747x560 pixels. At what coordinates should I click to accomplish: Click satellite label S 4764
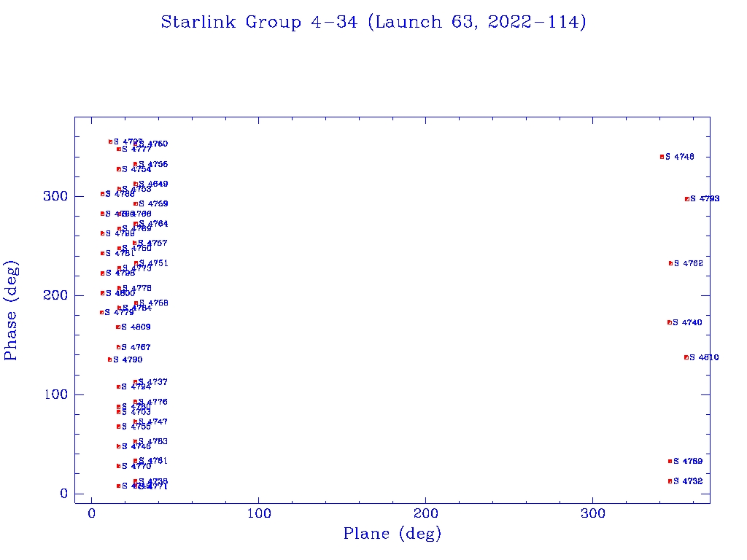coord(153,224)
